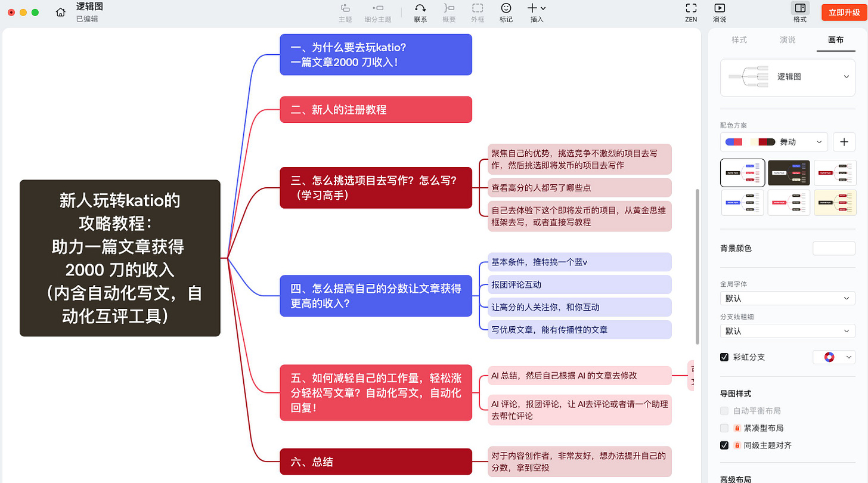This screenshot has height=483, width=868.
Task: Open the color scheme 舞动 dropdown
Action: point(774,142)
